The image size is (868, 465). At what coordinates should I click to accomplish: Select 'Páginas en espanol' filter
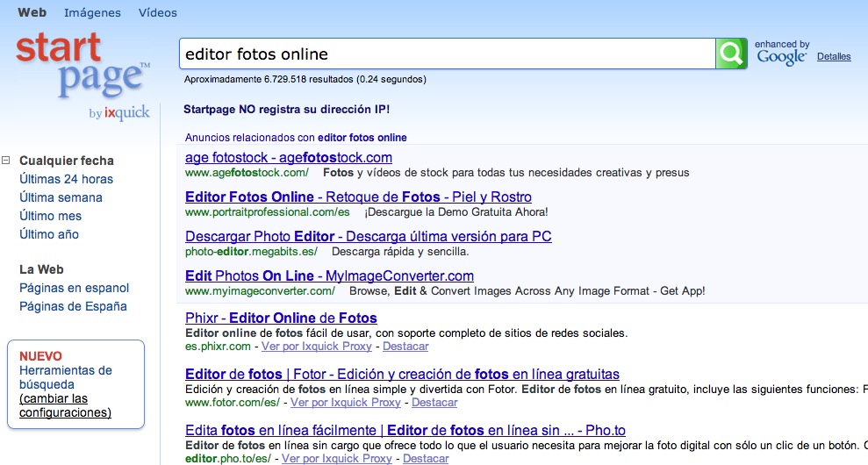pos(75,288)
